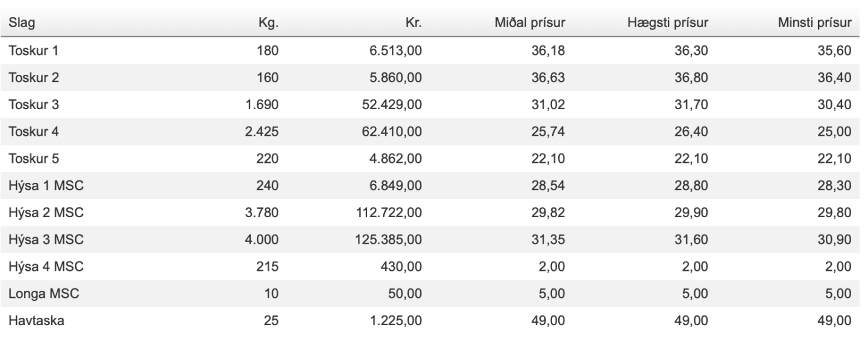
Task: Click the Hýsa 4 MSC row label
Action: click(46, 267)
